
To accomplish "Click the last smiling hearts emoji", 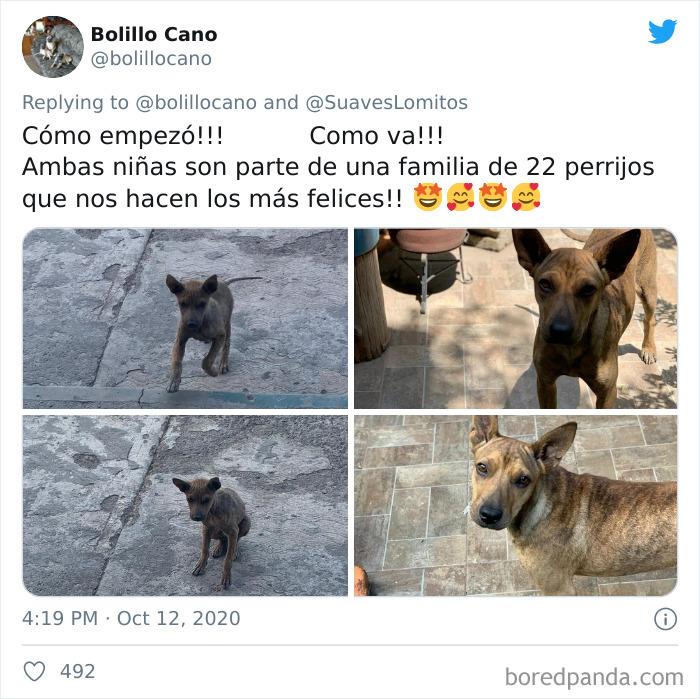I will [525, 197].
